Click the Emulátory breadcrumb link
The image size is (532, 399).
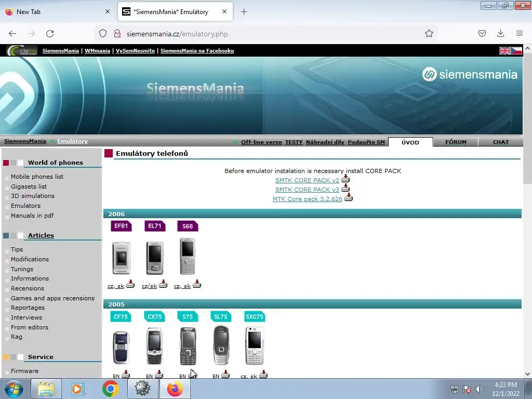pos(72,141)
